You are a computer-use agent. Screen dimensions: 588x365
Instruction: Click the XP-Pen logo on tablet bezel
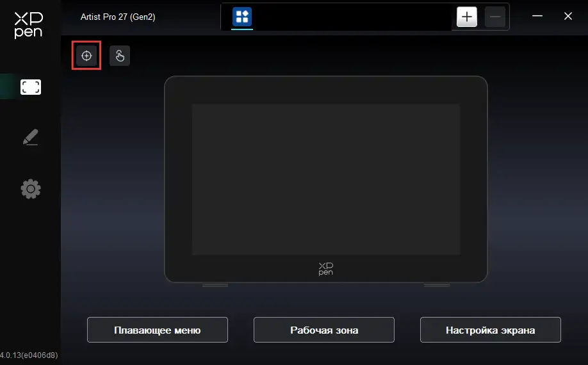(325, 268)
